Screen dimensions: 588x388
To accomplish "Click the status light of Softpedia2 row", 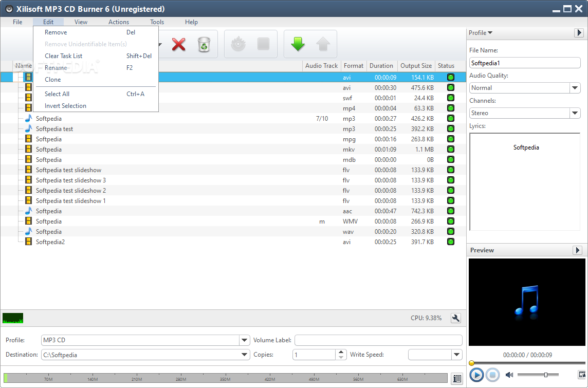I will coord(451,242).
